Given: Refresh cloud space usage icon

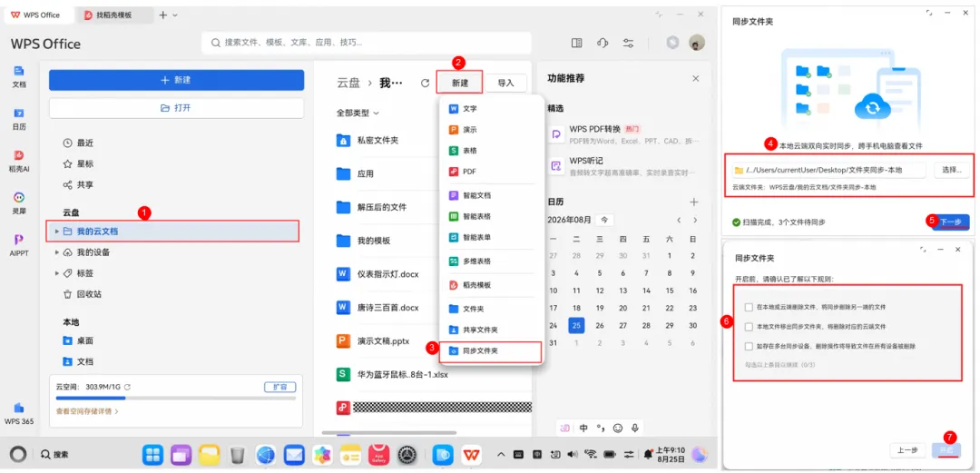Looking at the screenshot, I should [x=127, y=388].
